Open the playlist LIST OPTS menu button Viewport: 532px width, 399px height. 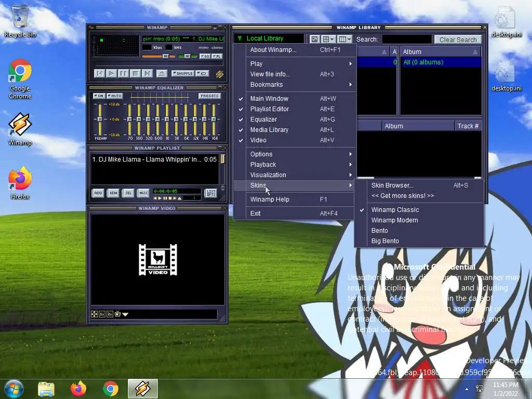point(211,193)
